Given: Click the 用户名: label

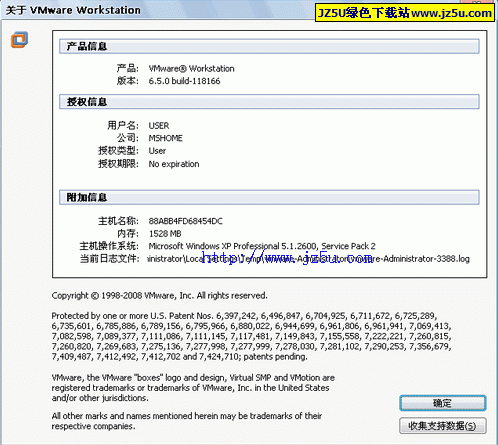Looking at the screenshot, I should [x=123, y=125].
